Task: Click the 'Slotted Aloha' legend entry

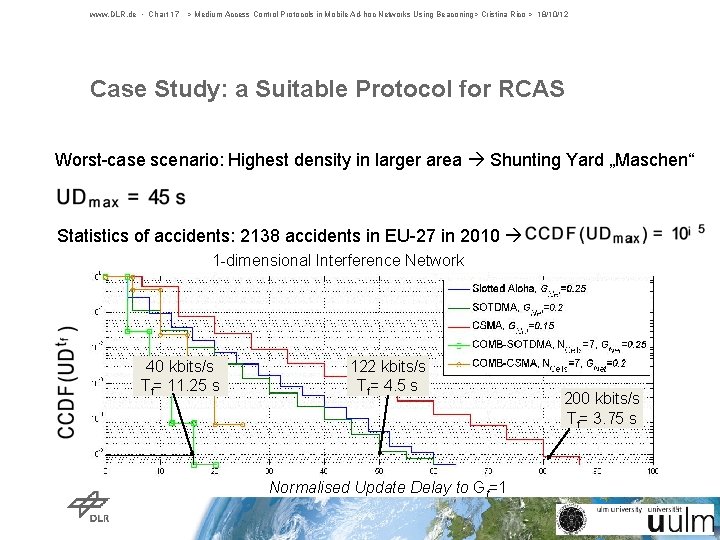Action: 518,289
